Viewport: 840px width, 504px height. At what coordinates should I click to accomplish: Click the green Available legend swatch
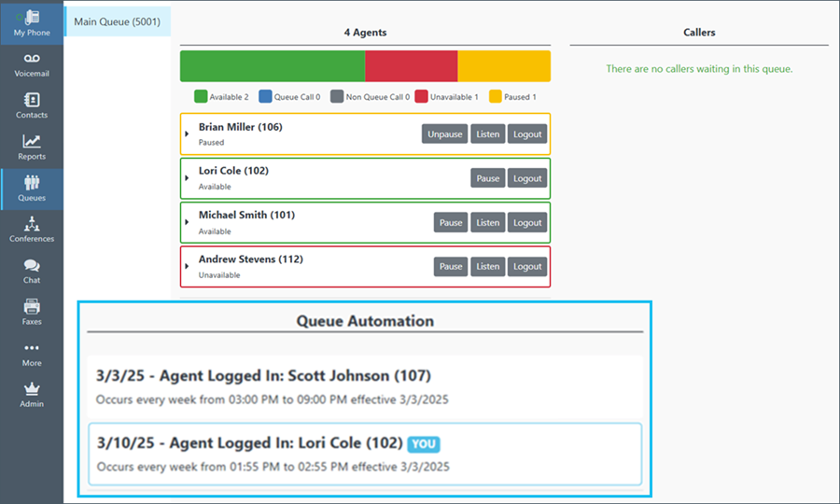pyautogui.click(x=201, y=96)
